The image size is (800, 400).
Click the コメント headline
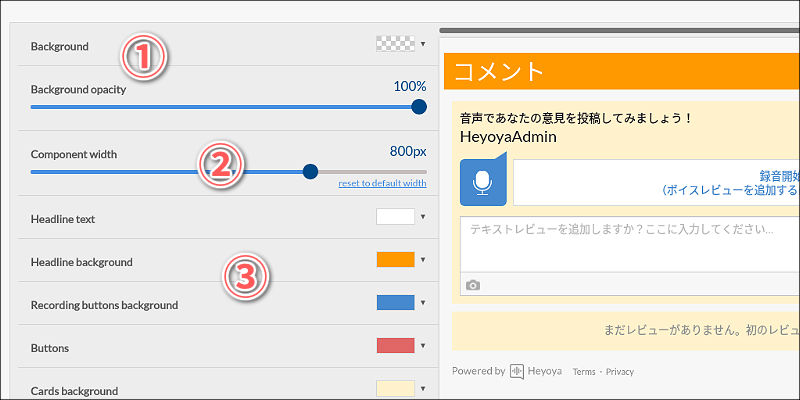tap(499, 71)
